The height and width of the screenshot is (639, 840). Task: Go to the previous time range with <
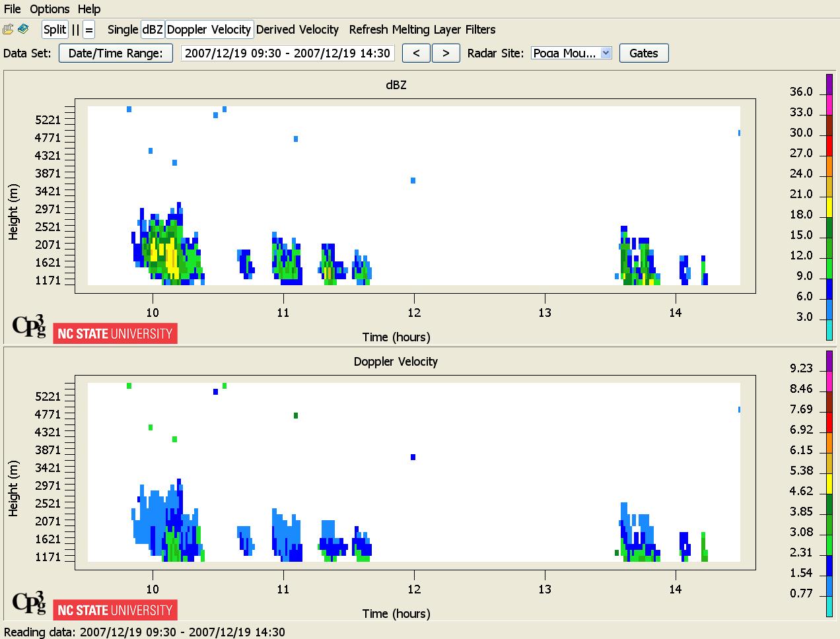pyautogui.click(x=416, y=53)
